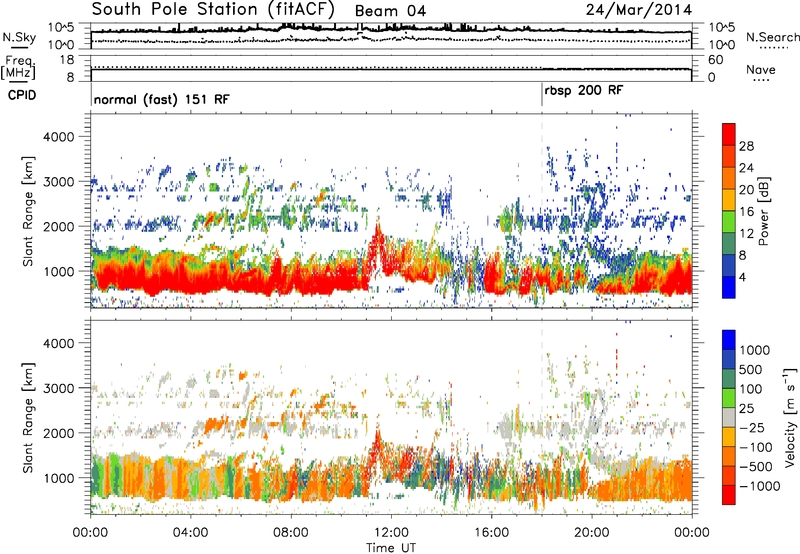Click the '12:00' time tick label
The height and width of the screenshot is (554, 800).
point(391,533)
